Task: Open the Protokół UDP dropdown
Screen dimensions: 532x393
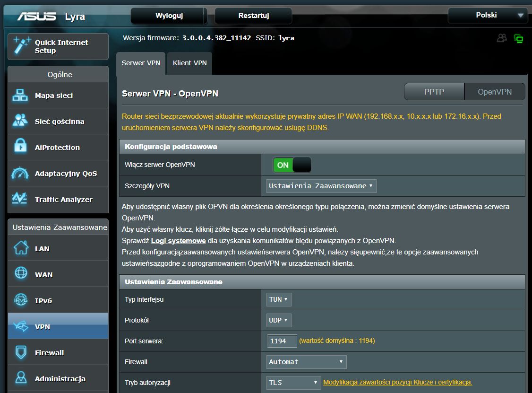Action: [279, 320]
